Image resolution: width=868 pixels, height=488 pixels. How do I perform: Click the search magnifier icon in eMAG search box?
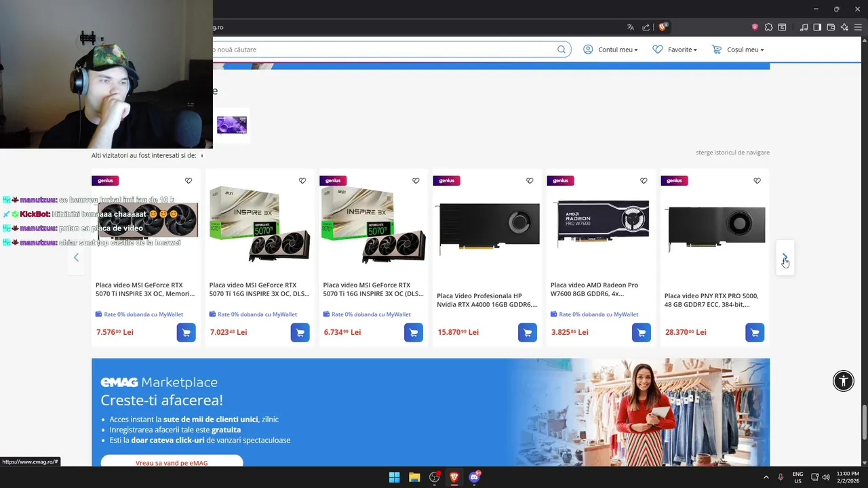click(561, 49)
